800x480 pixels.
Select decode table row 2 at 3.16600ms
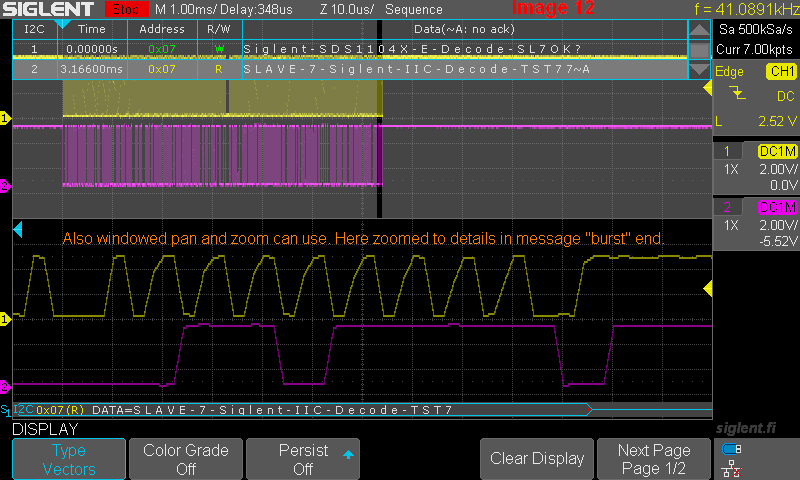(x=350, y=69)
